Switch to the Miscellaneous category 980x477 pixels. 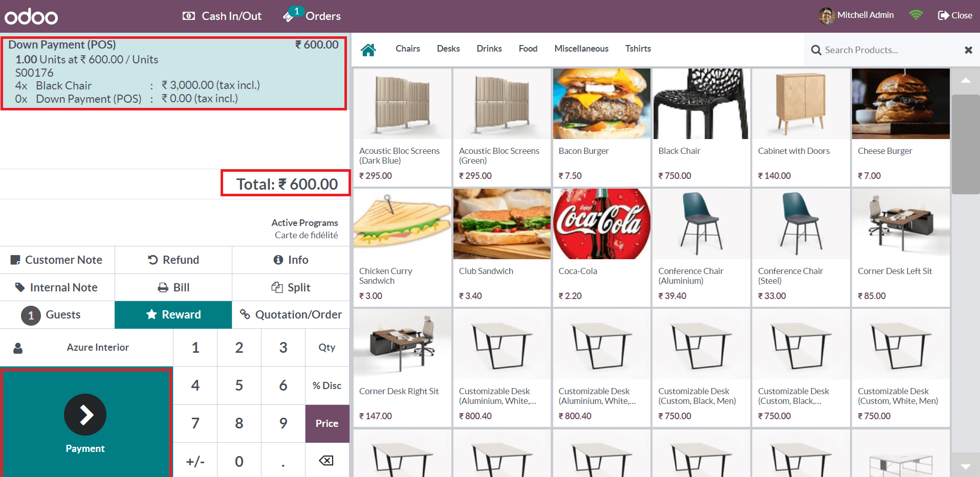coord(581,49)
